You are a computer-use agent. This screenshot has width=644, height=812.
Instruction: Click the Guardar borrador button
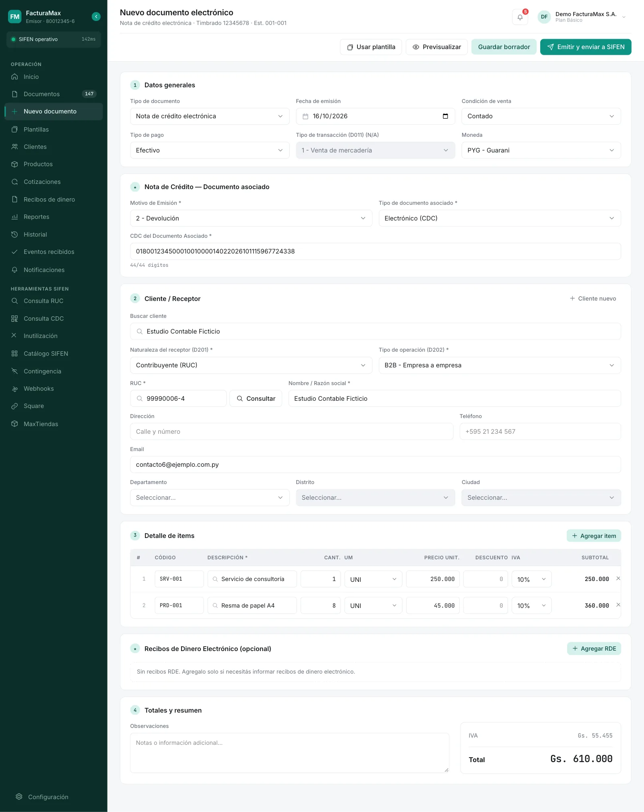click(504, 47)
